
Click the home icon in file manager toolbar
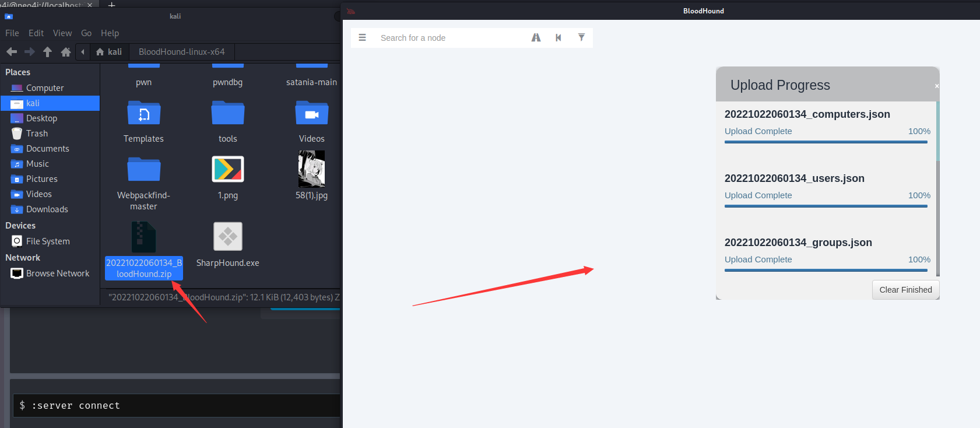[x=66, y=52]
